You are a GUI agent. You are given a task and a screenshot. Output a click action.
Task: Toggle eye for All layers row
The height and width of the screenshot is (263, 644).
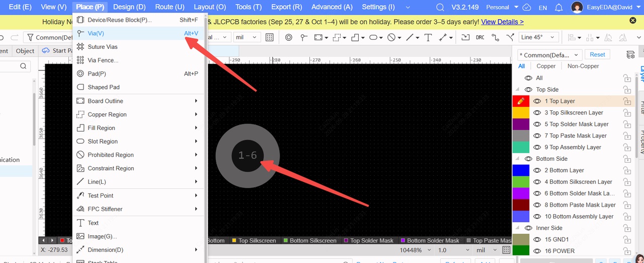528,78
